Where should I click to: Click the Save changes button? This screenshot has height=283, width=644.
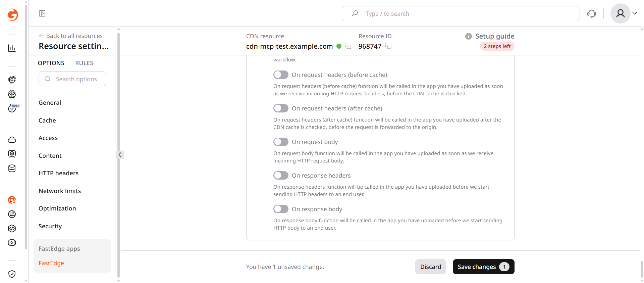[483, 267]
